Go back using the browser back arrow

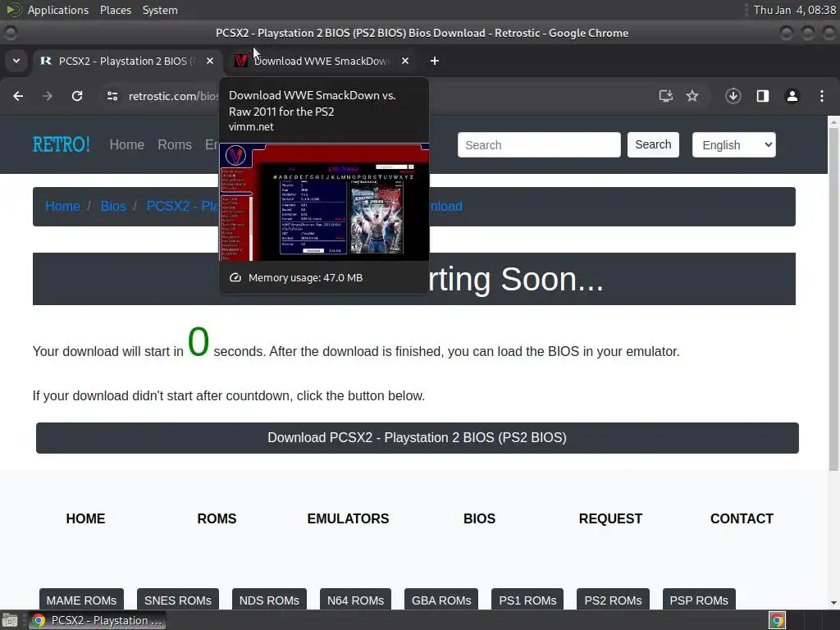click(x=18, y=96)
